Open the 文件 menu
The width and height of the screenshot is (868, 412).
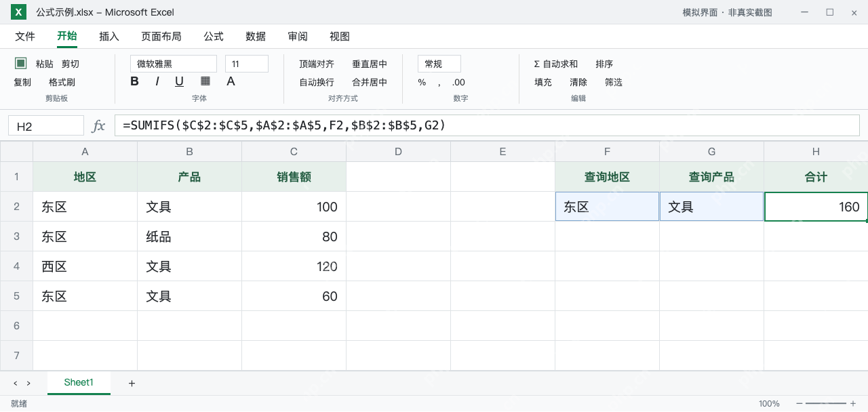point(25,37)
